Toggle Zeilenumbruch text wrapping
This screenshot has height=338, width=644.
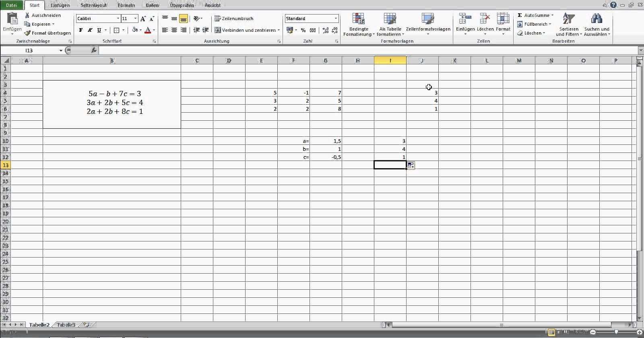pos(234,19)
